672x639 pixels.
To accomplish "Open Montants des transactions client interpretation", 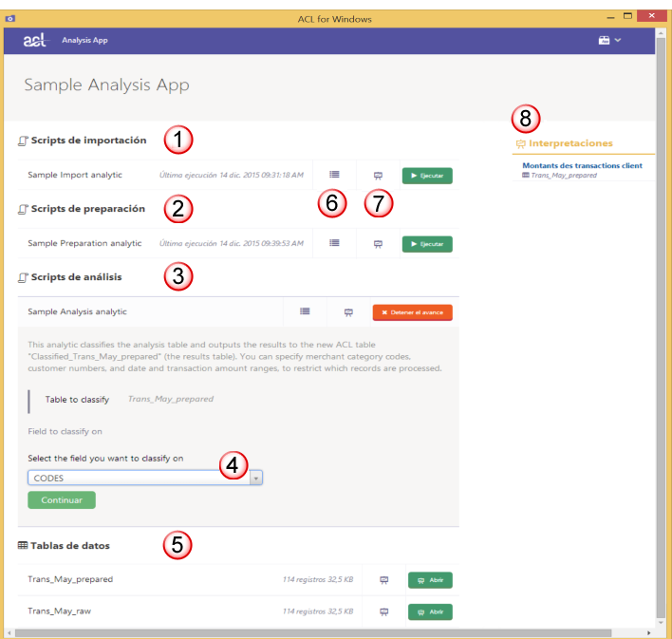I will pos(582,165).
